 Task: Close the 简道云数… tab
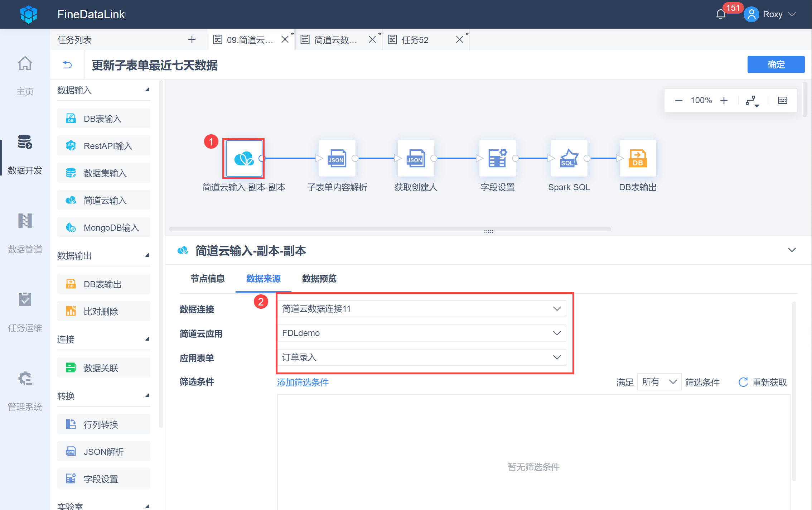point(372,39)
